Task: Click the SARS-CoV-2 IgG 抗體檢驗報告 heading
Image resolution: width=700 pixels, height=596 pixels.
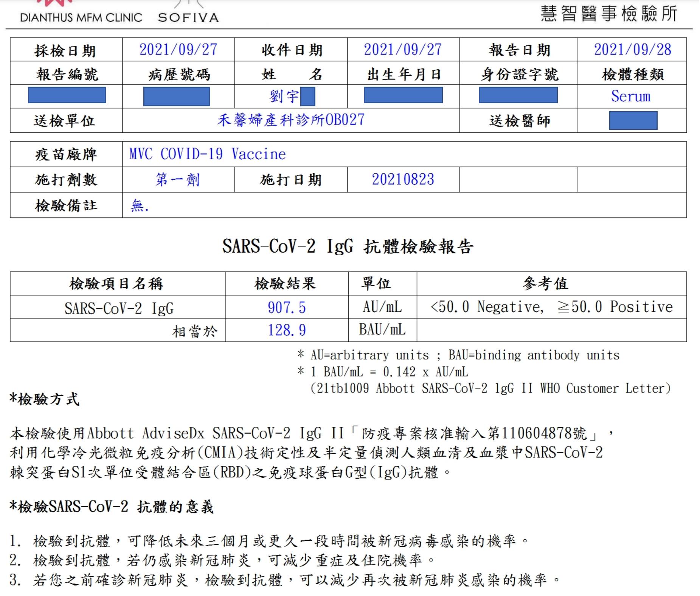Action: 348,246
